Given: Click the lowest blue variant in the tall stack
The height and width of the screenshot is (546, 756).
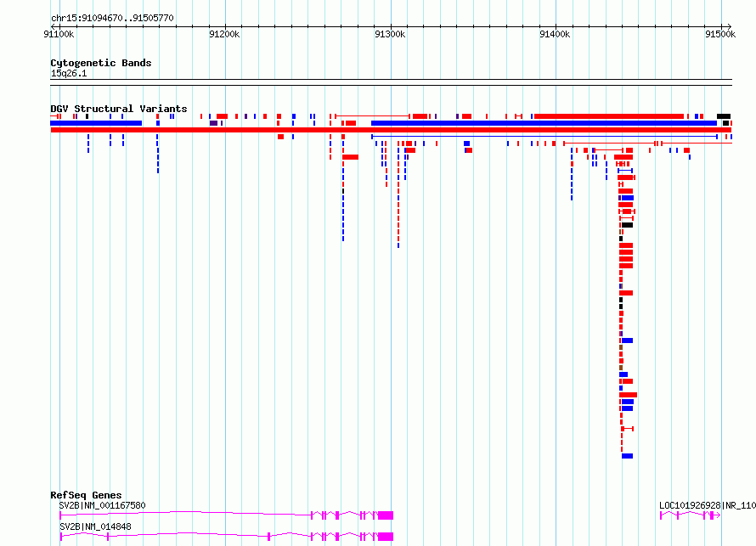Looking at the screenshot, I should pyautogui.click(x=627, y=456).
